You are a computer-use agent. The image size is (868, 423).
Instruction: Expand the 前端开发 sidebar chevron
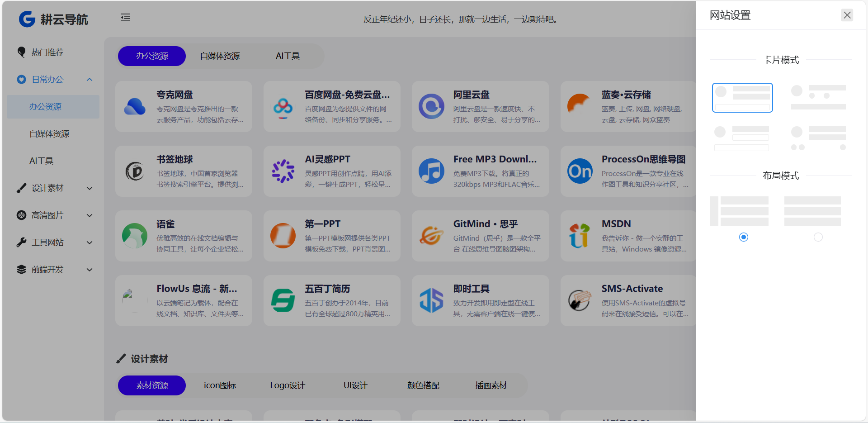90,270
